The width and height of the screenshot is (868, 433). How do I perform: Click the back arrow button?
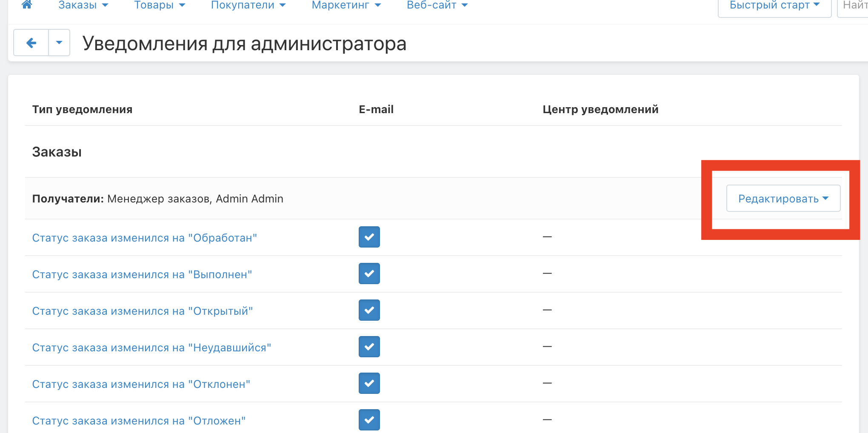tap(31, 43)
